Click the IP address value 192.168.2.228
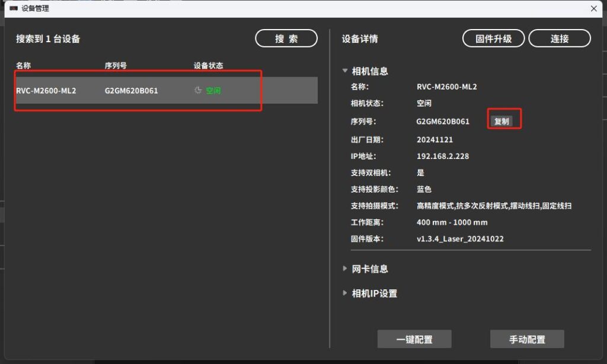This screenshot has height=364, width=607. 443,157
